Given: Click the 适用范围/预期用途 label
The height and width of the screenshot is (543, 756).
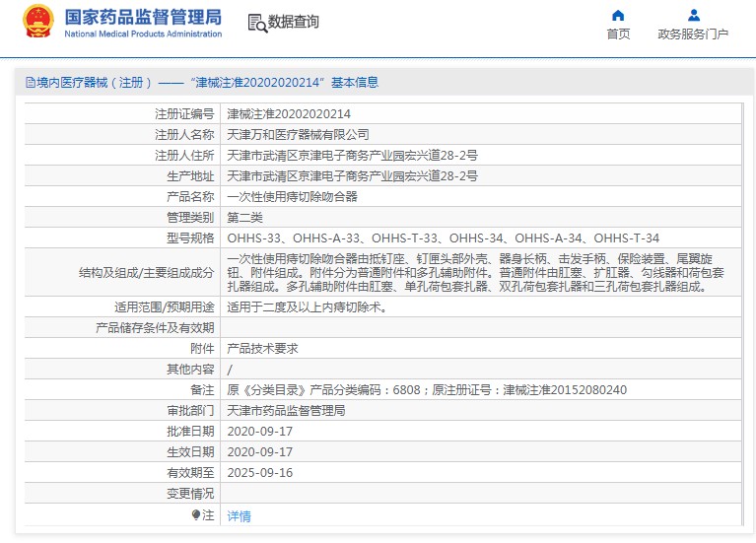Looking at the screenshot, I should tap(164, 307).
